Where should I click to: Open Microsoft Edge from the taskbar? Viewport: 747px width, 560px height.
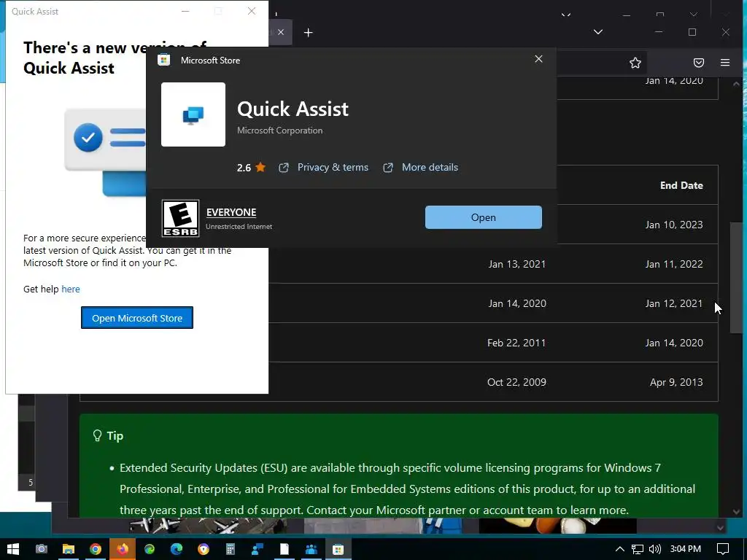coord(177,549)
